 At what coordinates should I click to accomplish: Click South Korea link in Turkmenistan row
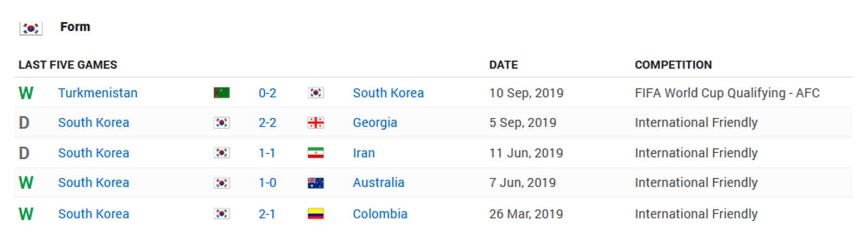click(389, 93)
